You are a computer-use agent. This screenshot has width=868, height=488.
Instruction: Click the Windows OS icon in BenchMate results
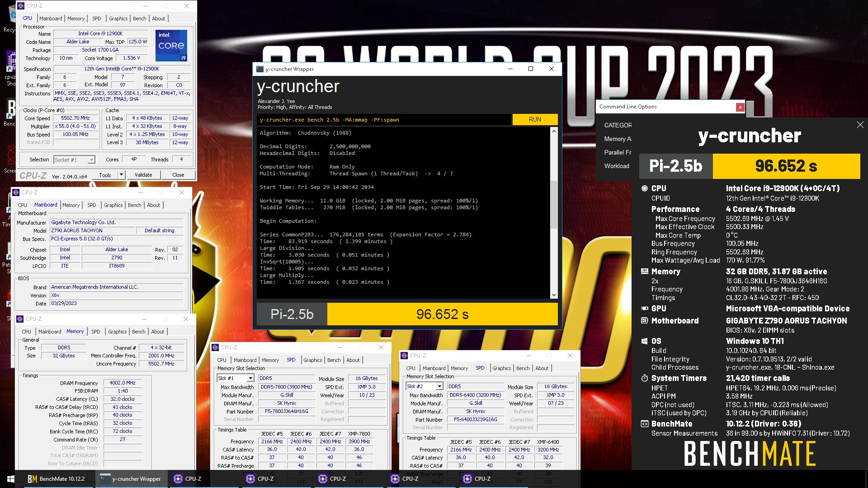(x=645, y=341)
